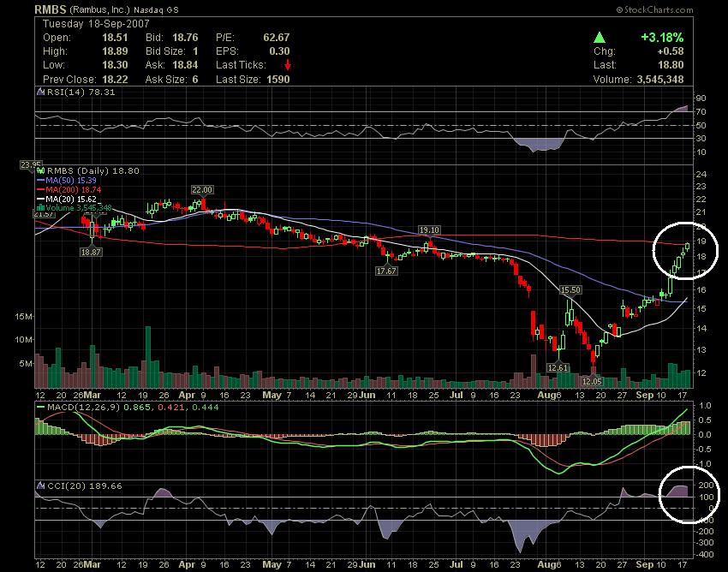Click the 15.50 price annotation

coord(570,290)
